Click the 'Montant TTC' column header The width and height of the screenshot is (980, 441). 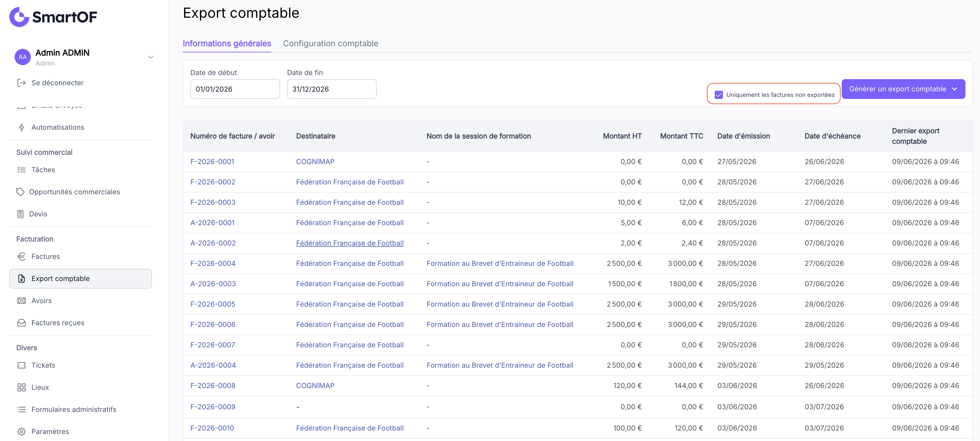click(681, 136)
